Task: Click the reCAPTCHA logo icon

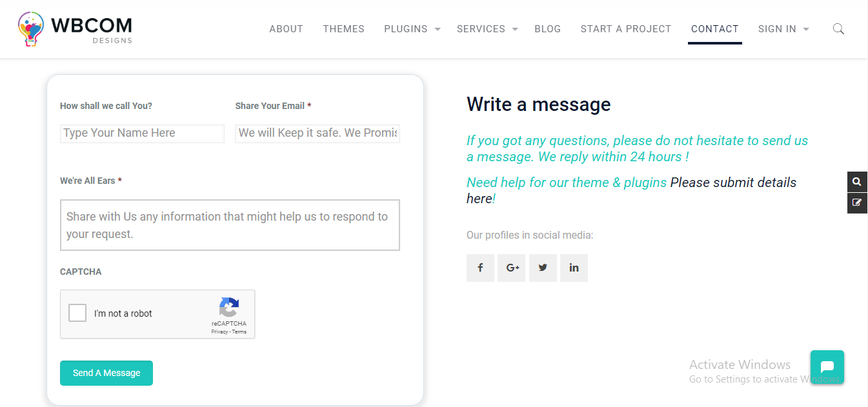Action: 229,307
